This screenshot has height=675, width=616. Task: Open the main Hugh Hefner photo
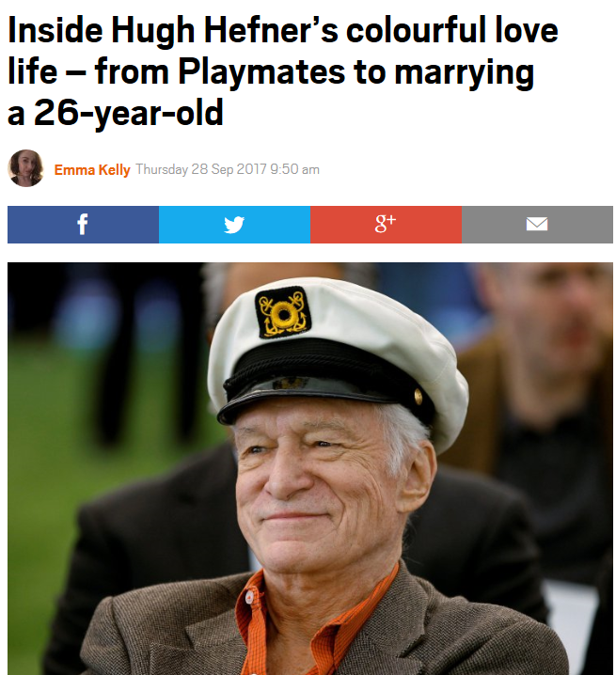pyautogui.click(x=310, y=468)
